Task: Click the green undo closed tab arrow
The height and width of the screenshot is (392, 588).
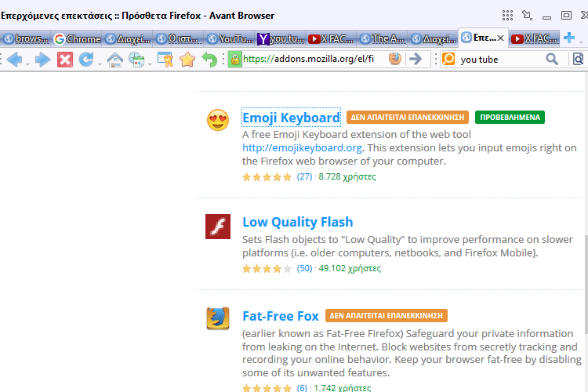Action: (x=209, y=60)
